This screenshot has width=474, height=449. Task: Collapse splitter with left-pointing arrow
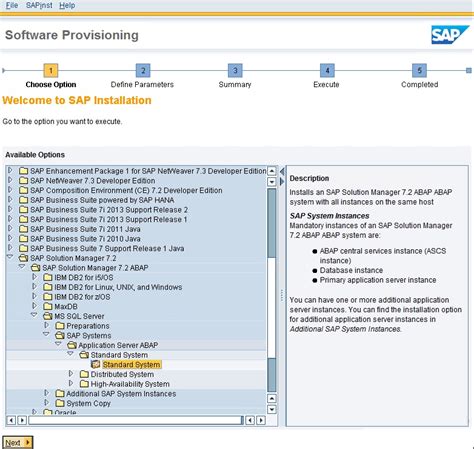point(282,172)
